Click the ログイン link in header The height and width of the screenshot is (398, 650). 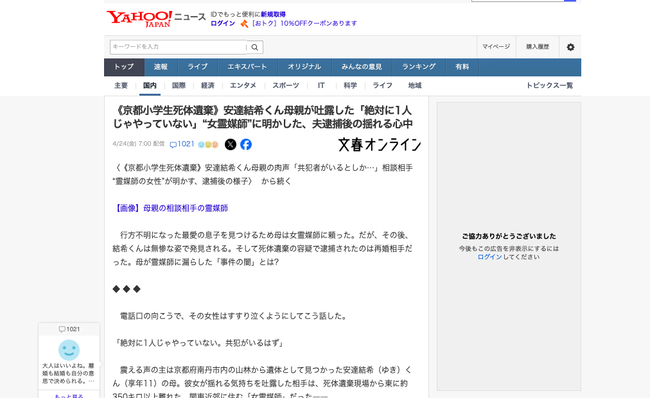point(223,24)
